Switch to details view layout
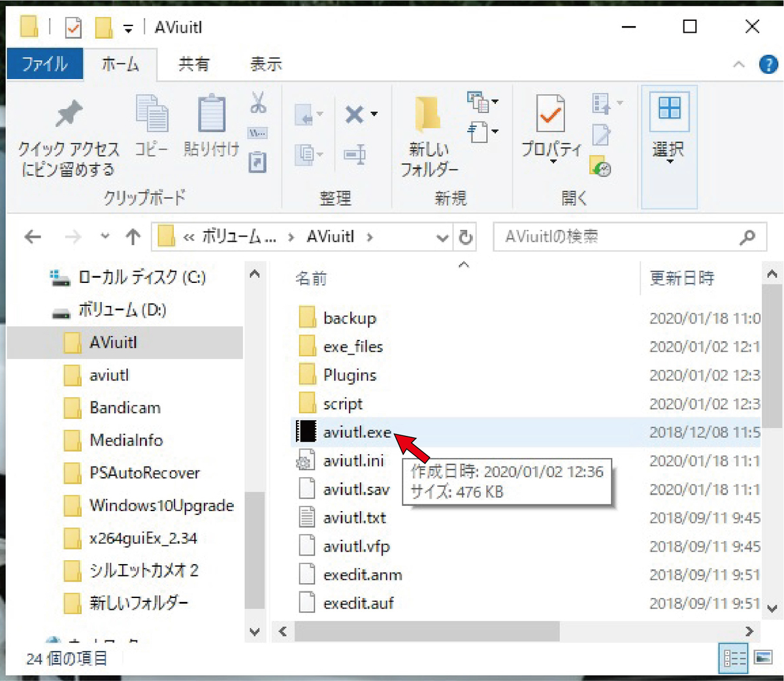784x681 pixels. pos(734,658)
